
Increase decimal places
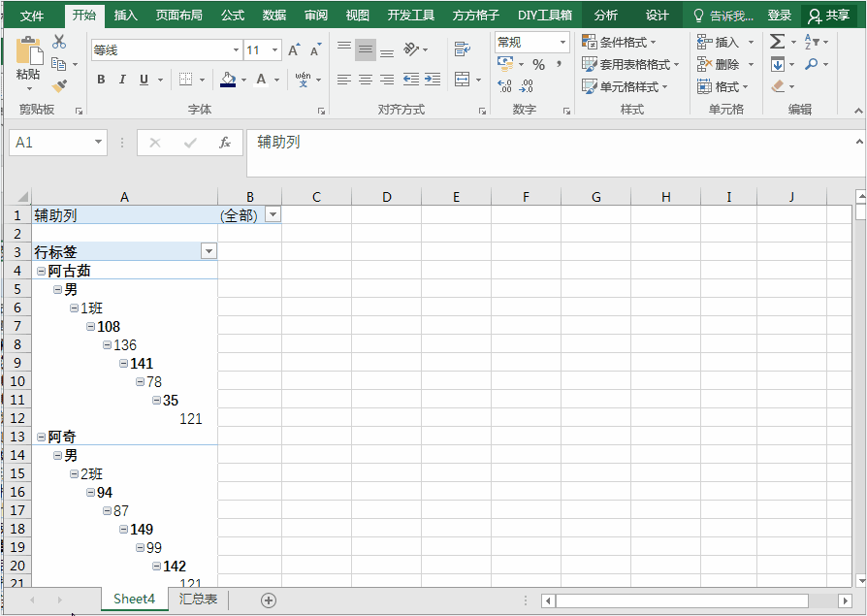[504, 85]
